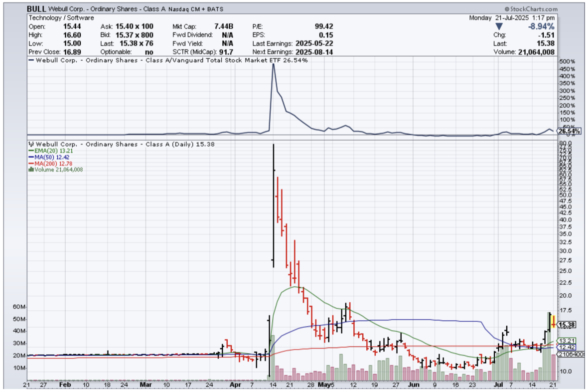Click the relative strength line legend marker
Image resolution: width=588 pixels, height=392 pixels.
(x=32, y=60)
